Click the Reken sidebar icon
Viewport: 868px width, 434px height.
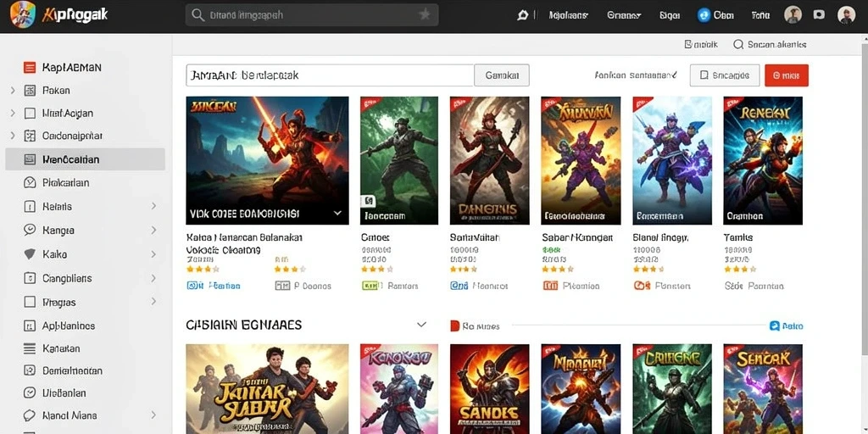(30, 90)
